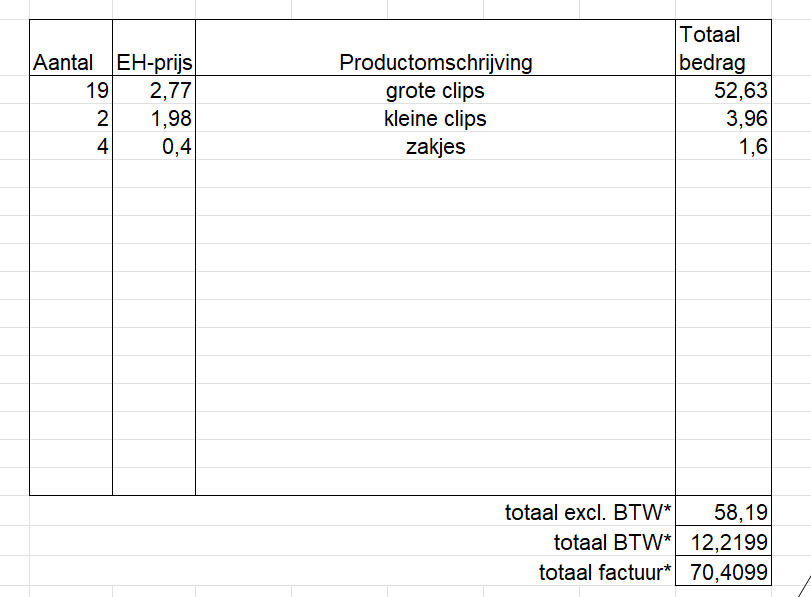Click the totaal excl. BTW label
The height and width of the screenshot is (597, 811).
[x=588, y=512]
